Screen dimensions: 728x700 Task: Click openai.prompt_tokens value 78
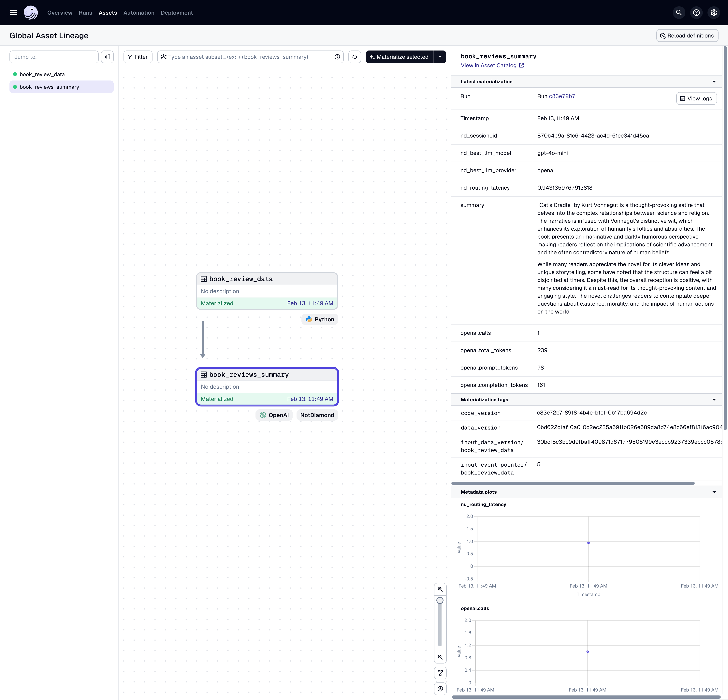(x=540, y=368)
